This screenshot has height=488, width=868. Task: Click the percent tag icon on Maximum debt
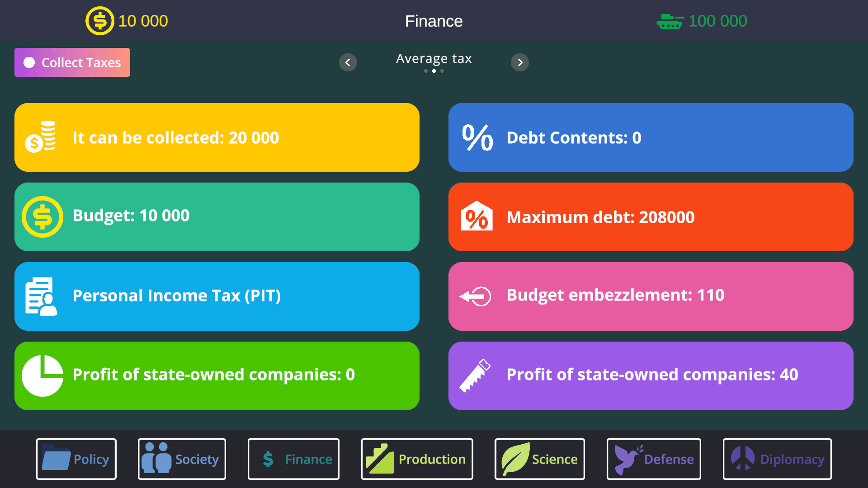coord(476,217)
